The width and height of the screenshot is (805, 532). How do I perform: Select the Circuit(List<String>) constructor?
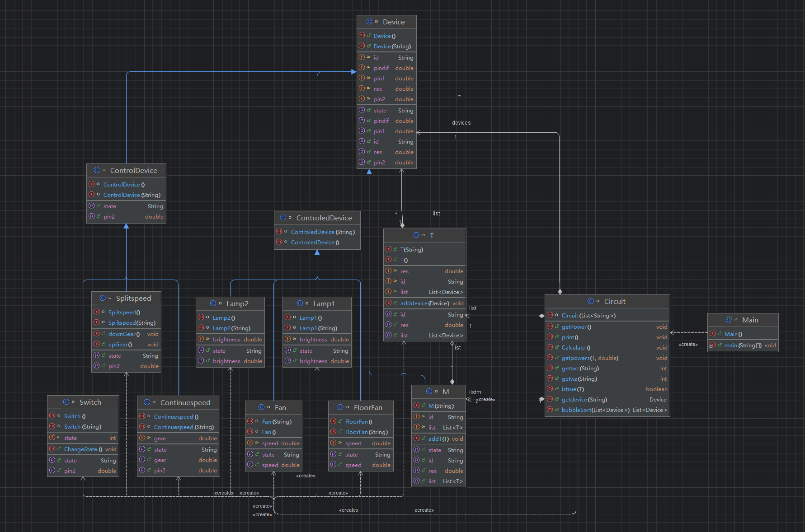tap(607, 315)
